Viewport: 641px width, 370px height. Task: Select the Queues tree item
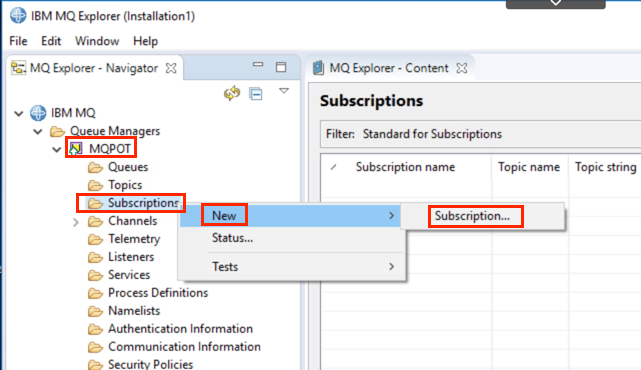pyautogui.click(x=128, y=167)
